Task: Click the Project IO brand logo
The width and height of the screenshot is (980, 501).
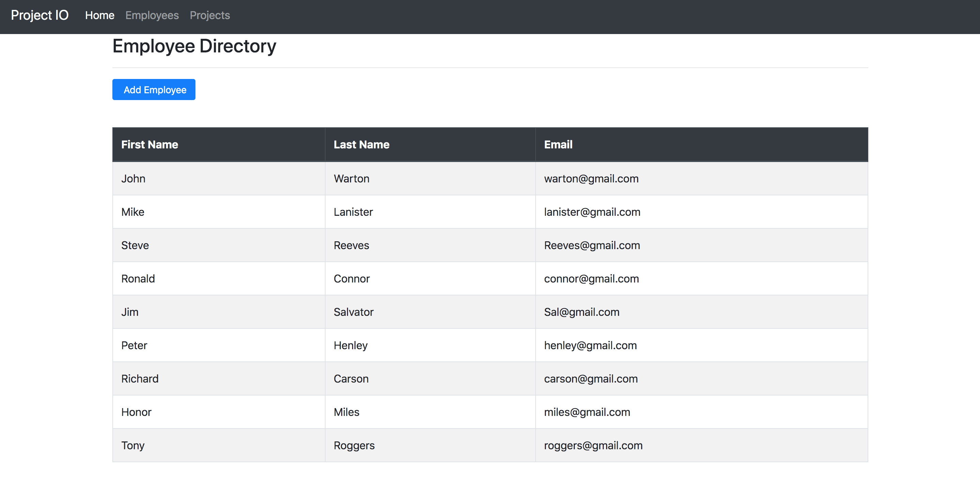Action: pyautogui.click(x=39, y=15)
